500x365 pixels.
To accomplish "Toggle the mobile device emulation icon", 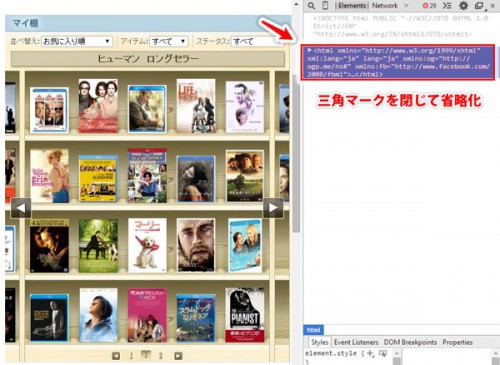I will point(325,5).
